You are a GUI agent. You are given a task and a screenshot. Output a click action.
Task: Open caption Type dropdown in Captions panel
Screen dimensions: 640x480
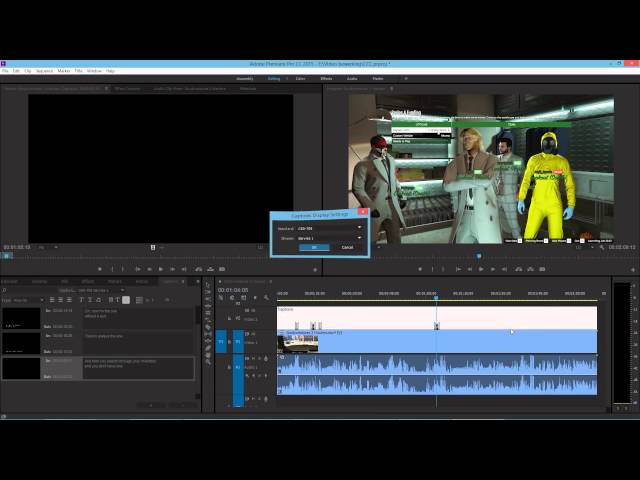coord(29,300)
